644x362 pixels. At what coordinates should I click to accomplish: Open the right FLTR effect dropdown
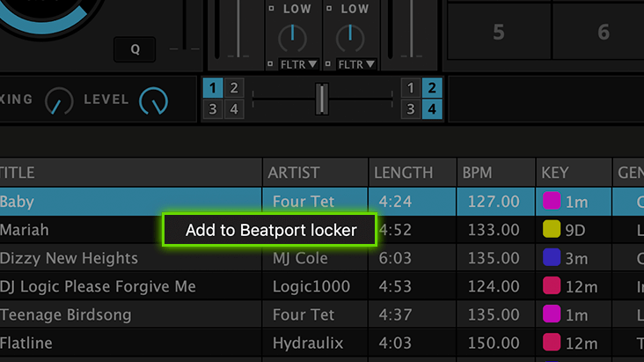click(x=356, y=64)
